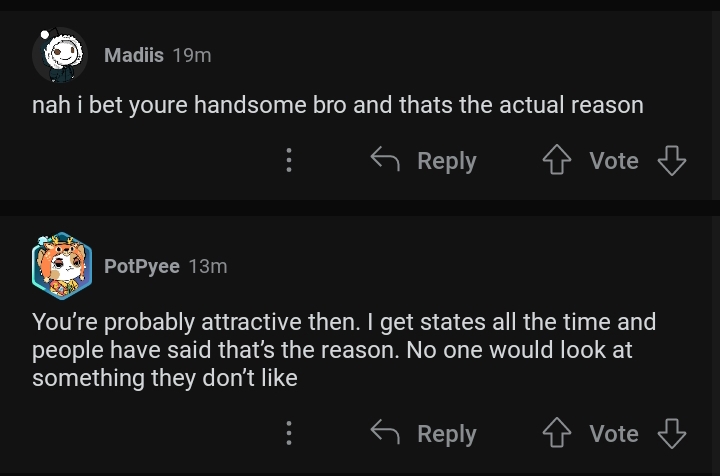The width and height of the screenshot is (720, 476).
Task: Click the 13m timestamp on PotPyee's comment
Action: pyautogui.click(x=208, y=266)
